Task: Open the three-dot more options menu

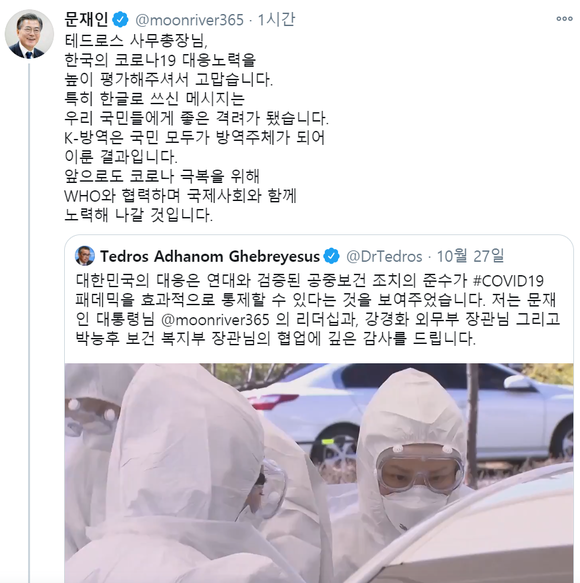Action: (x=564, y=19)
